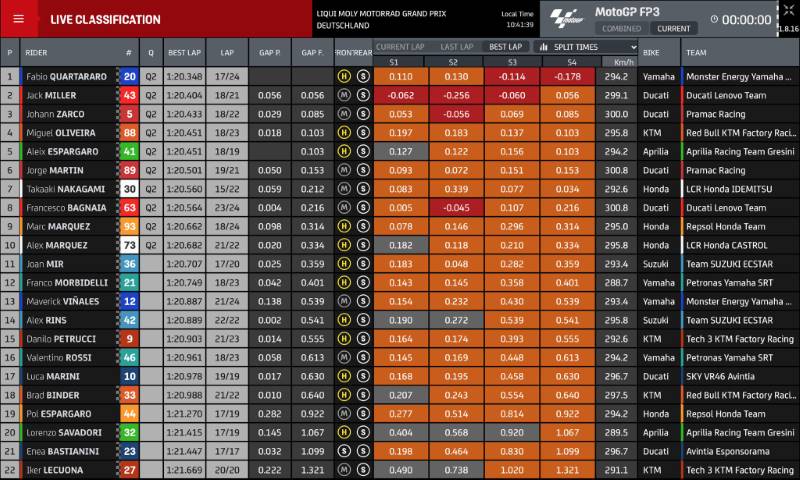800x480 pixels.
Task: Click Quartararo's number 20 badge
Action: click(x=130, y=77)
